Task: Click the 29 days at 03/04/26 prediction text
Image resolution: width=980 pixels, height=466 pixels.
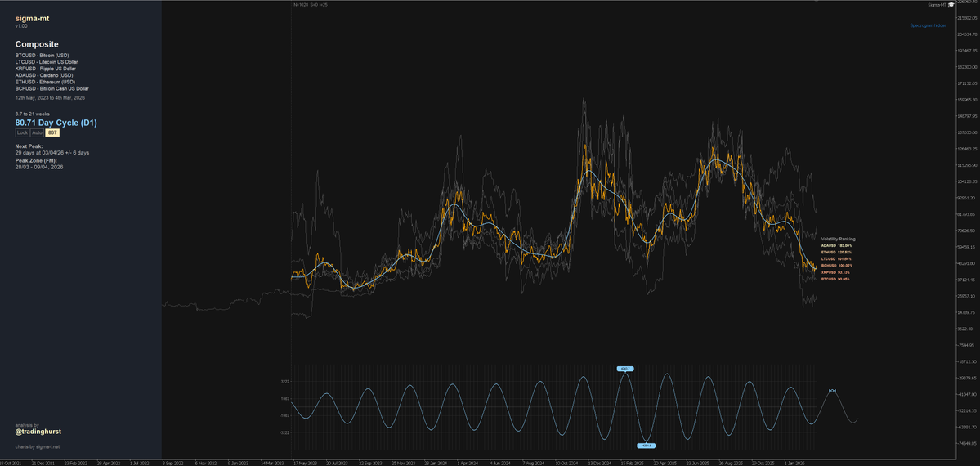Action: click(51, 153)
